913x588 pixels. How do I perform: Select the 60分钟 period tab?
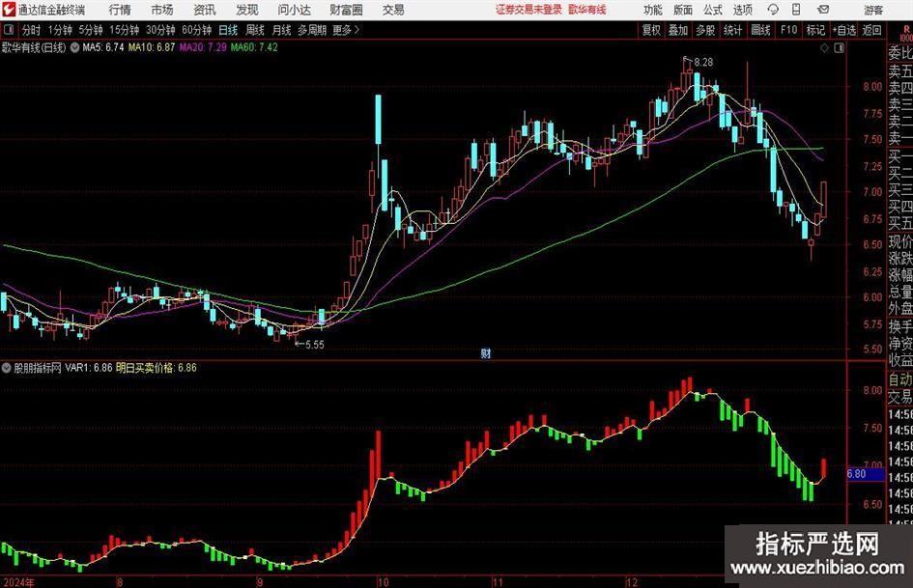click(x=197, y=30)
